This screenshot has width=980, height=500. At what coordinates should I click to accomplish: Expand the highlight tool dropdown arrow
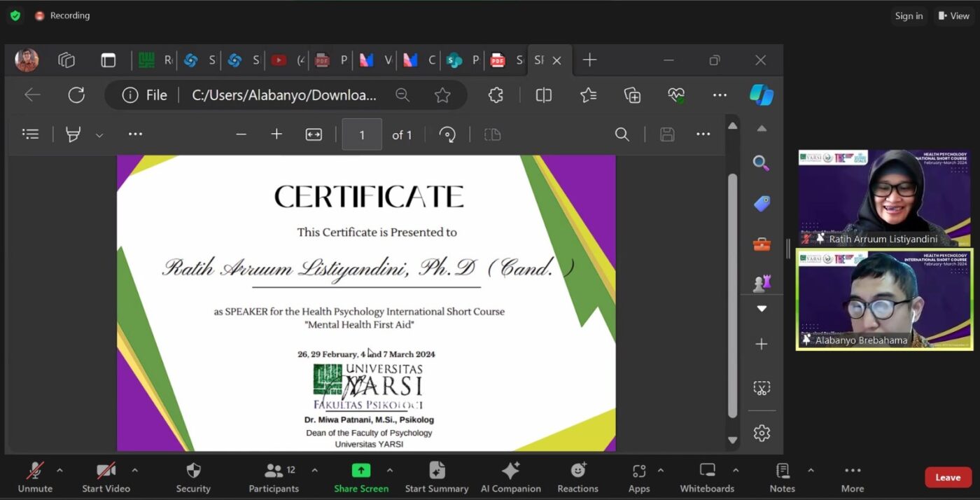pos(99,135)
